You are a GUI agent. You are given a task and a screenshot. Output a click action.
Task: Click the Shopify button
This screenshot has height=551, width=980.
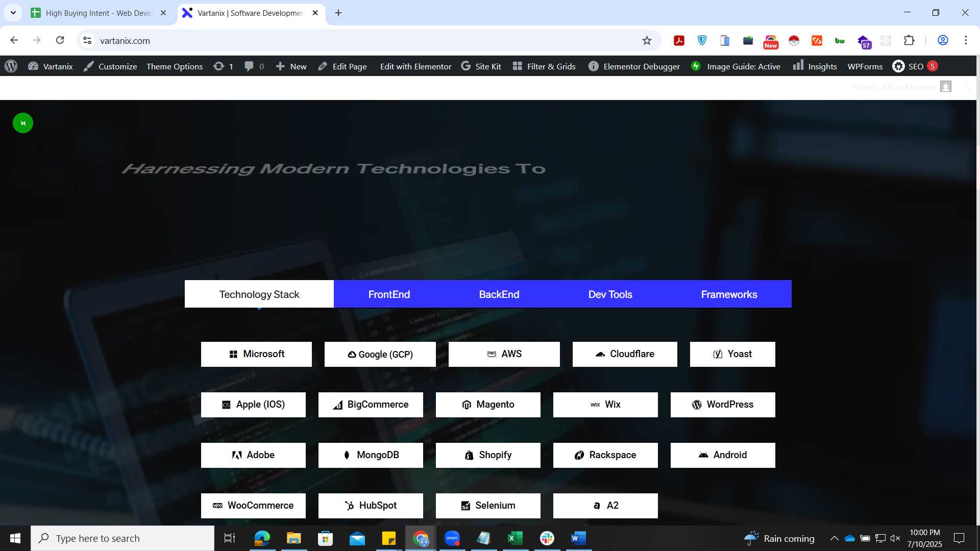click(488, 455)
